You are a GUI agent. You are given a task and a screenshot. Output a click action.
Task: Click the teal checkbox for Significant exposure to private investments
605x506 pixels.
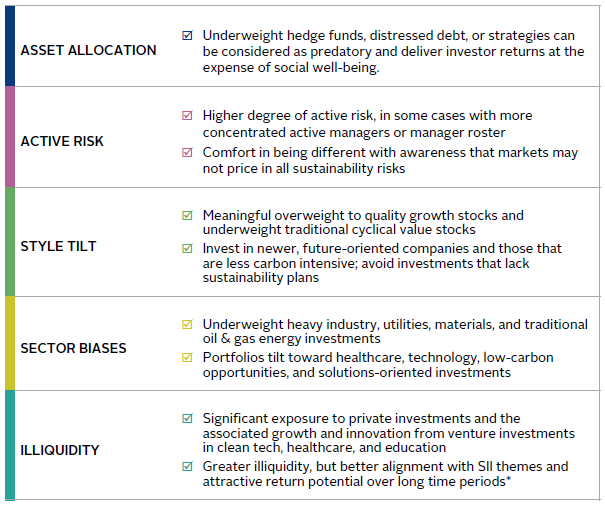point(187,418)
